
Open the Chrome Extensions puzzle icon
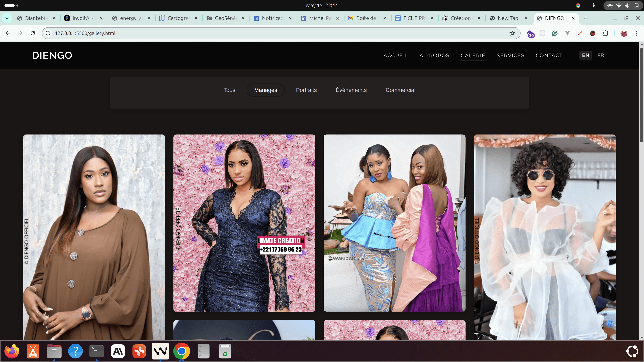[605, 33]
